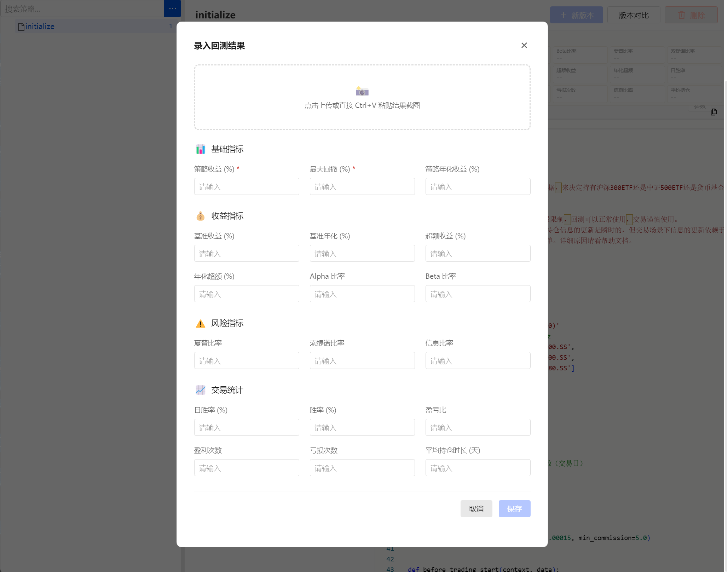Click the initialize file icon in sidebar

pyautogui.click(x=21, y=27)
